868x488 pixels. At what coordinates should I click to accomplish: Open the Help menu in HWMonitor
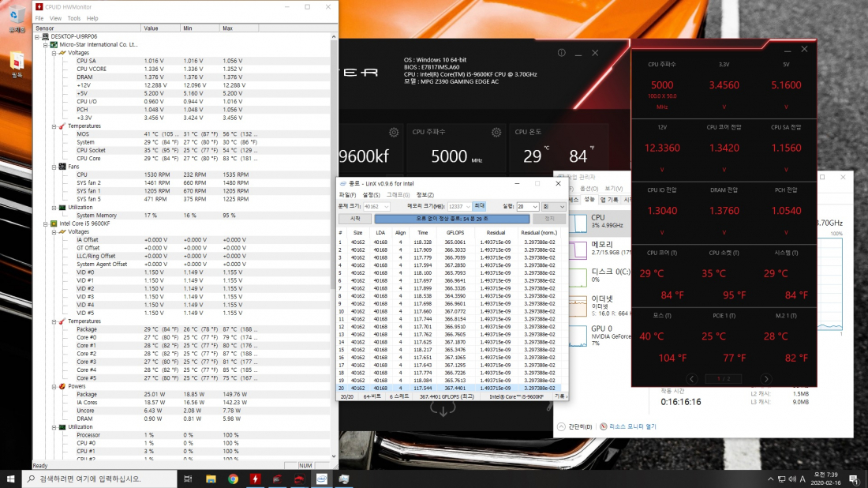click(92, 18)
